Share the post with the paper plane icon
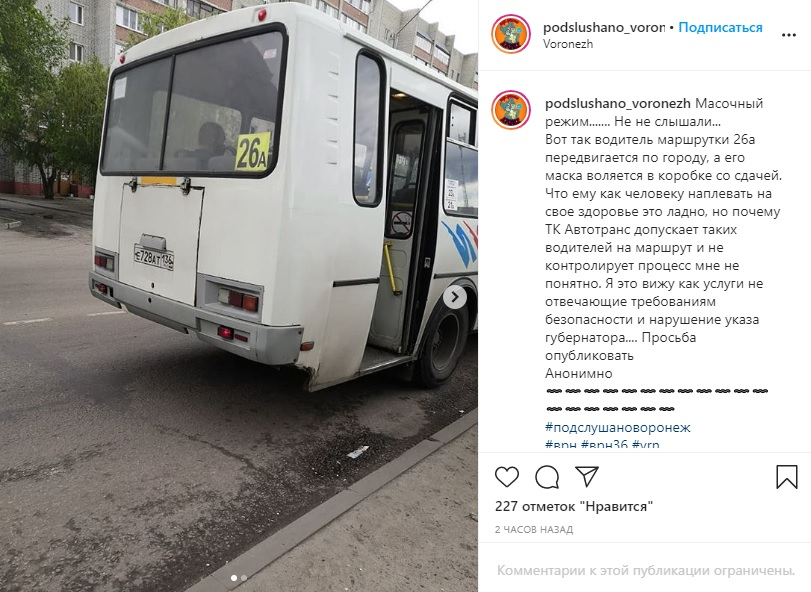This screenshot has height=592, width=811. click(x=587, y=476)
